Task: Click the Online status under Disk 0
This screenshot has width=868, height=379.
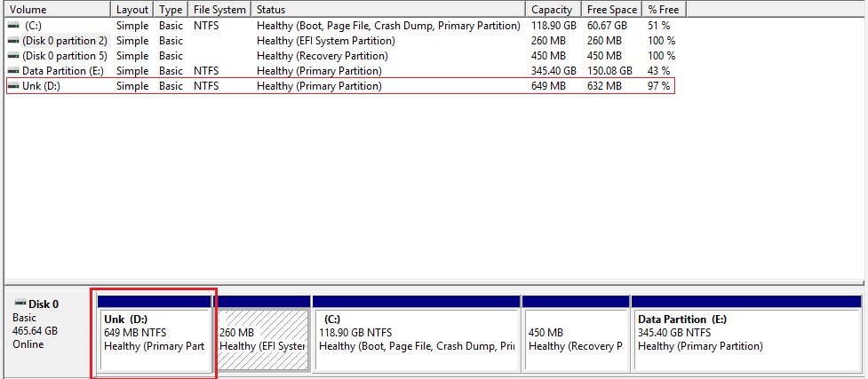Action: click(28, 344)
